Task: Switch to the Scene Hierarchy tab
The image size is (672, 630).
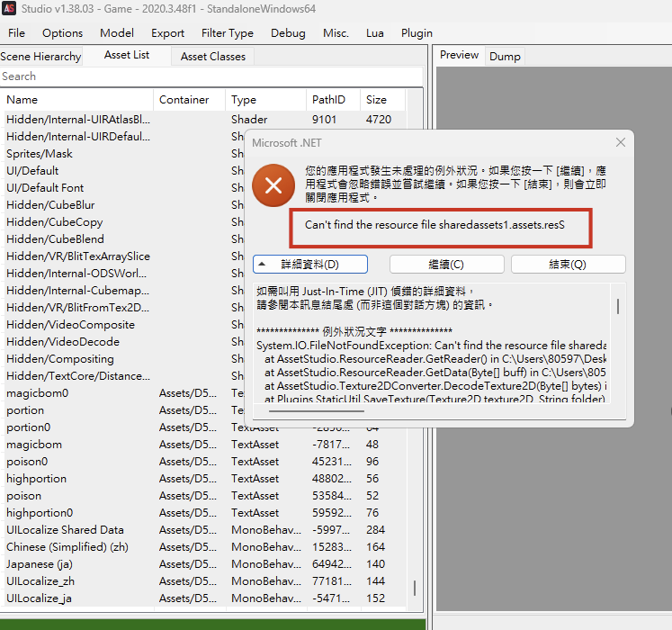Action: [40, 57]
